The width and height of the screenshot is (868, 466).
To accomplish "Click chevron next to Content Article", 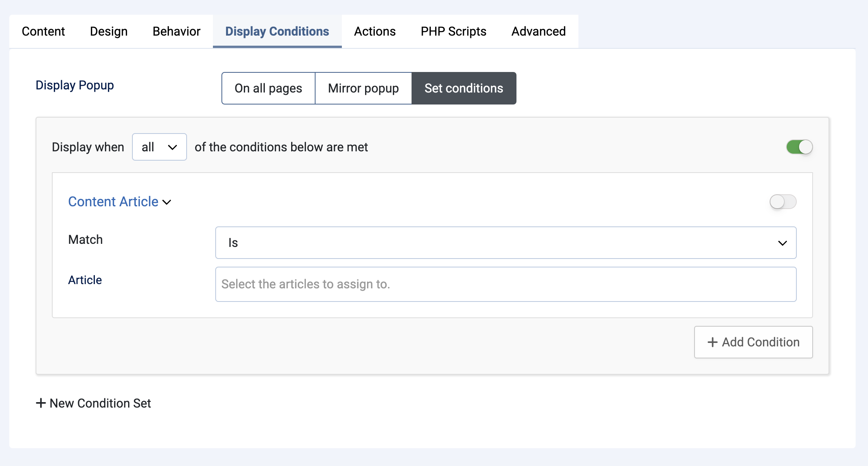I will coord(167,202).
